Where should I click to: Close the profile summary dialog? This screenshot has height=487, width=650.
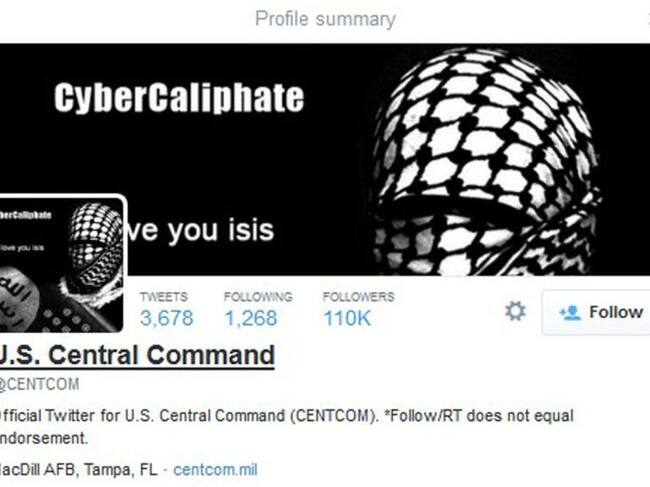coord(648,19)
